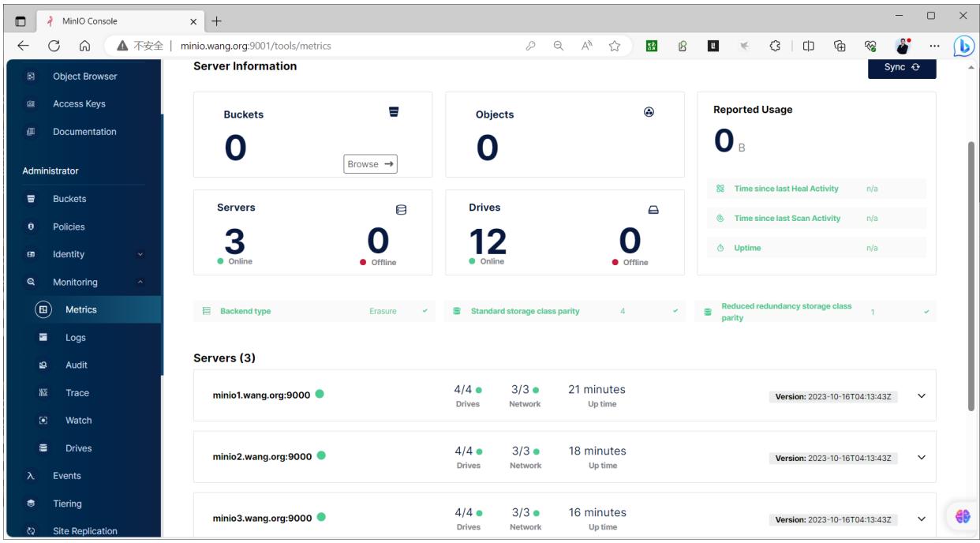The height and width of the screenshot is (543, 980).
Task: Click Servers (3) heading
Action: coord(224,358)
